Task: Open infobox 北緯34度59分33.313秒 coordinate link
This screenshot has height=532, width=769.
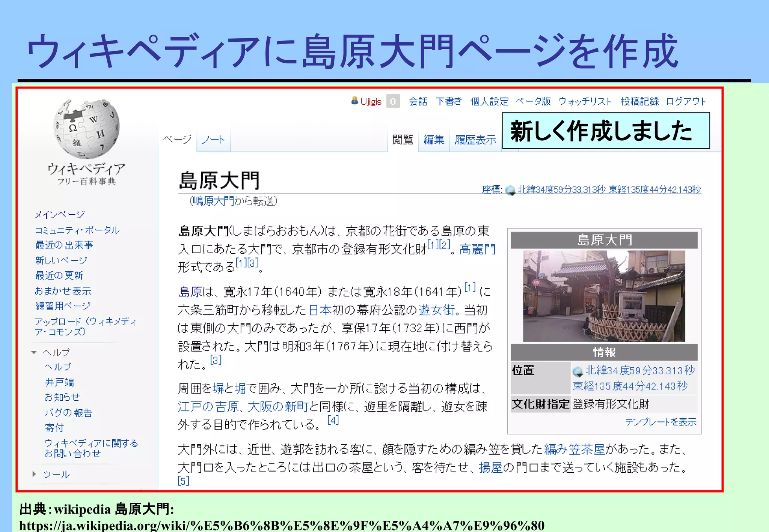Action: coord(640,371)
